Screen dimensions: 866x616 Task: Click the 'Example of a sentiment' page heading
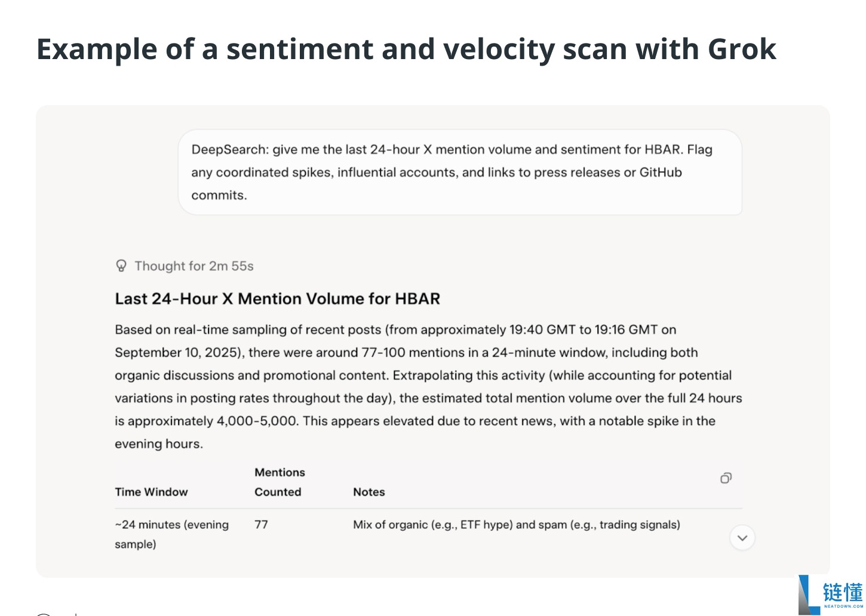[406, 49]
